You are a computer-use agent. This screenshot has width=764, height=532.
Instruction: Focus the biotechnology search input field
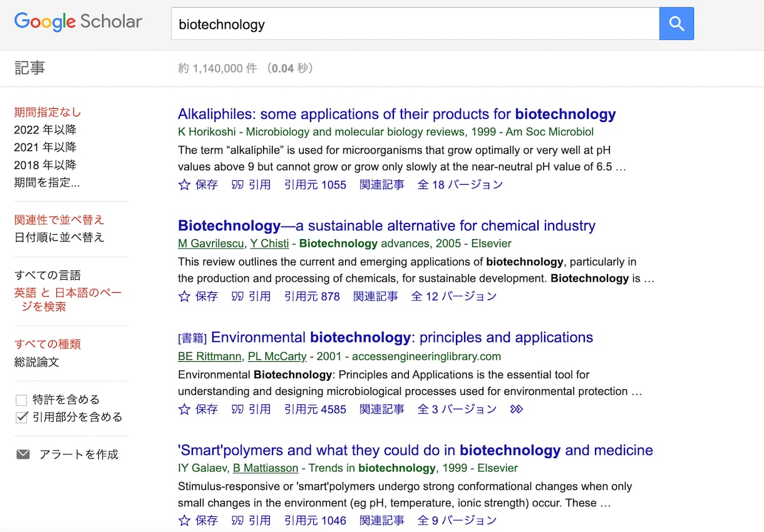[415, 24]
